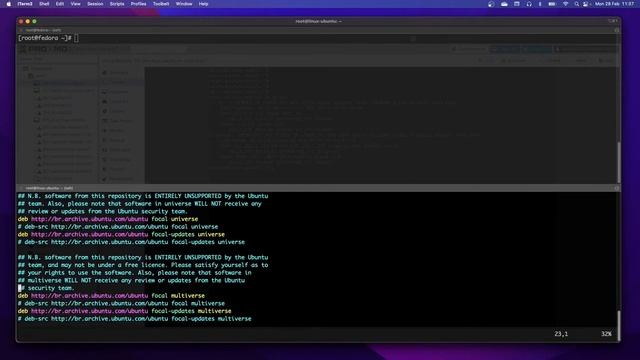Open the Session menu
Image resolution: width=640 pixels, height=360 pixels.
95,4
